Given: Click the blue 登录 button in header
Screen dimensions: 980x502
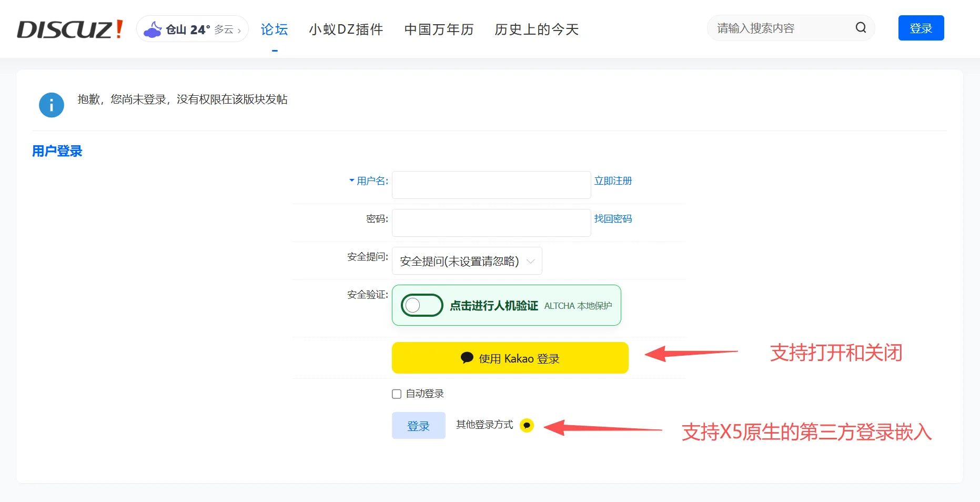Looking at the screenshot, I should [921, 28].
